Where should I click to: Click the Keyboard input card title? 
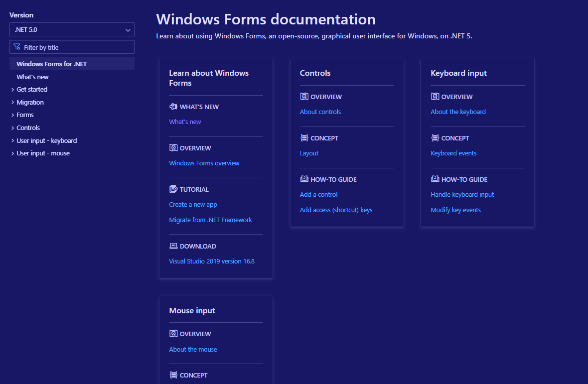tap(458, 73)
